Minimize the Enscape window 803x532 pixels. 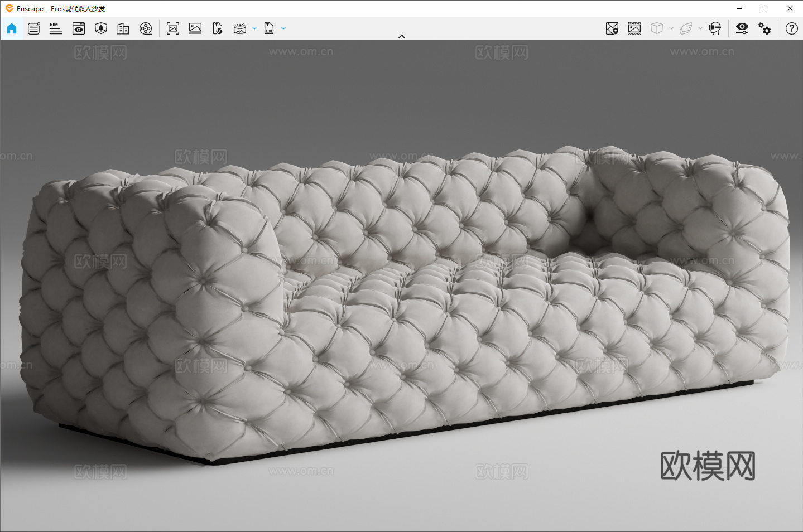coord(739,8)
